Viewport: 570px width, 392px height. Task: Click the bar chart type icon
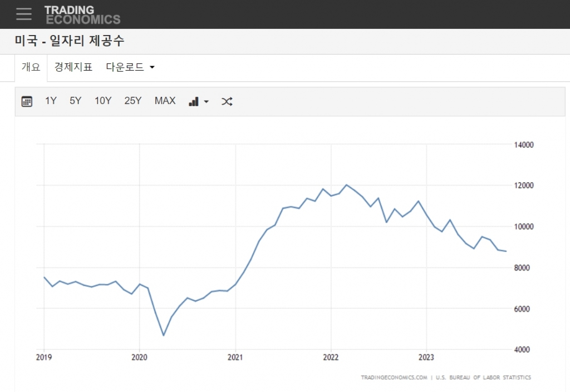194,101
